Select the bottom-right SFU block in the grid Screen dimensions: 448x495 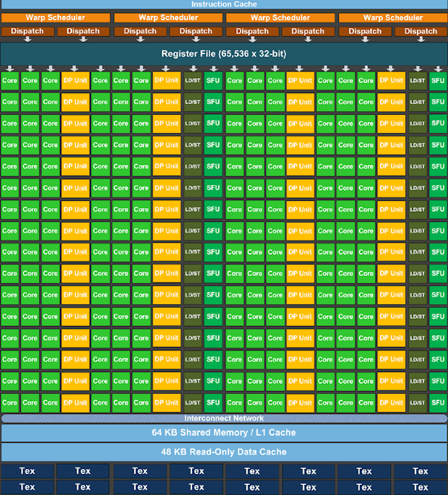[438, 403]
